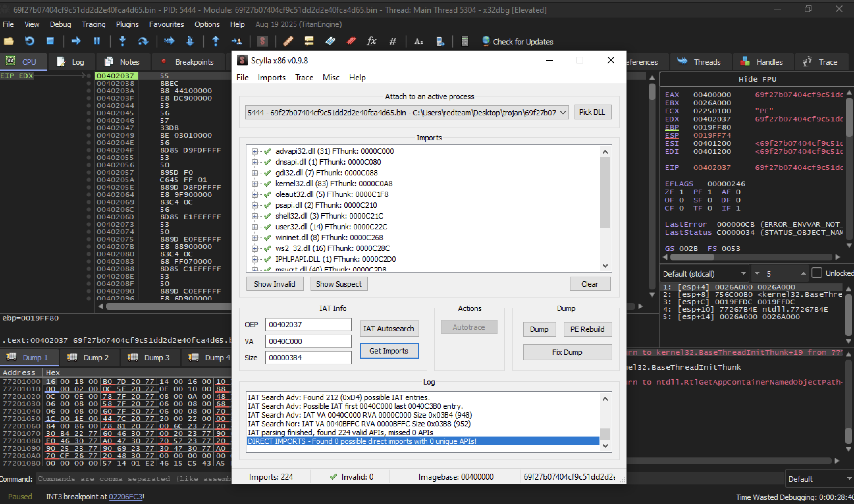The width and height of the screenshot is (854, 504).
Task: Click the Show Invalid button
Action: tap(274, 284)
